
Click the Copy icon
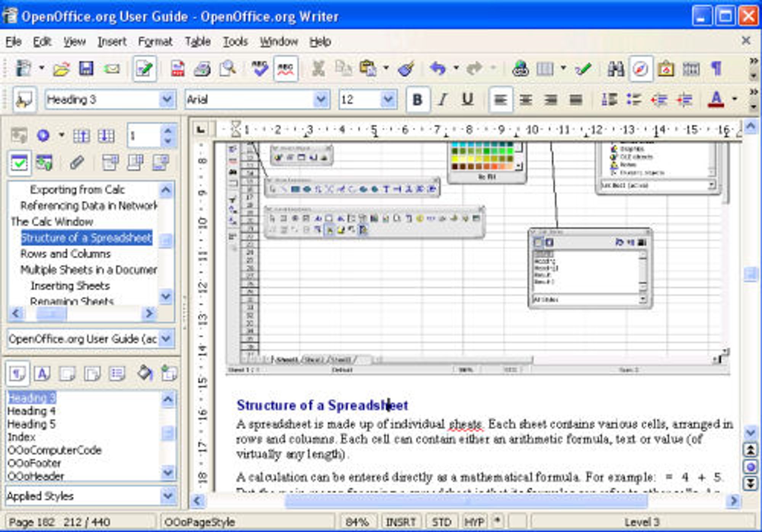[x=343, y=69]
